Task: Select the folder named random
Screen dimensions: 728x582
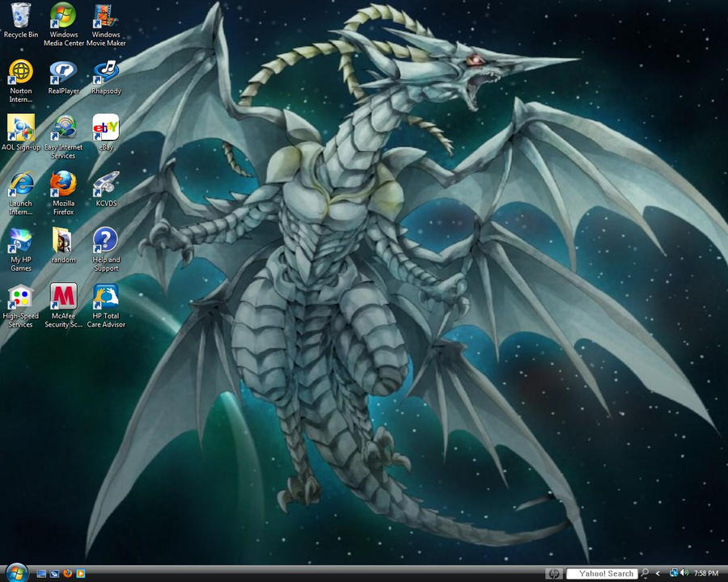Action: [64, 246]
